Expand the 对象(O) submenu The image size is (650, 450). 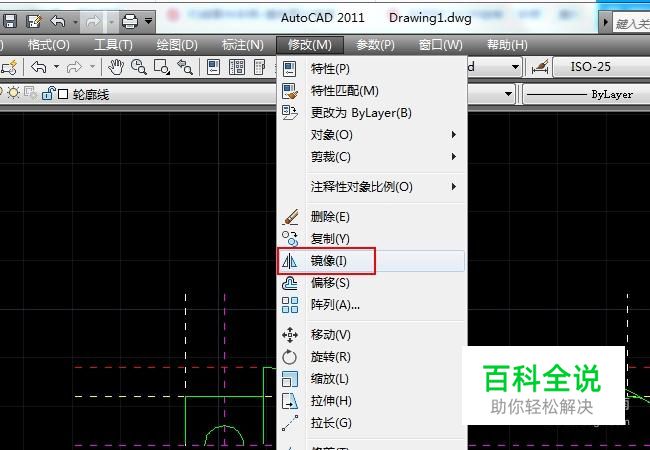click(x=372, y=135)
